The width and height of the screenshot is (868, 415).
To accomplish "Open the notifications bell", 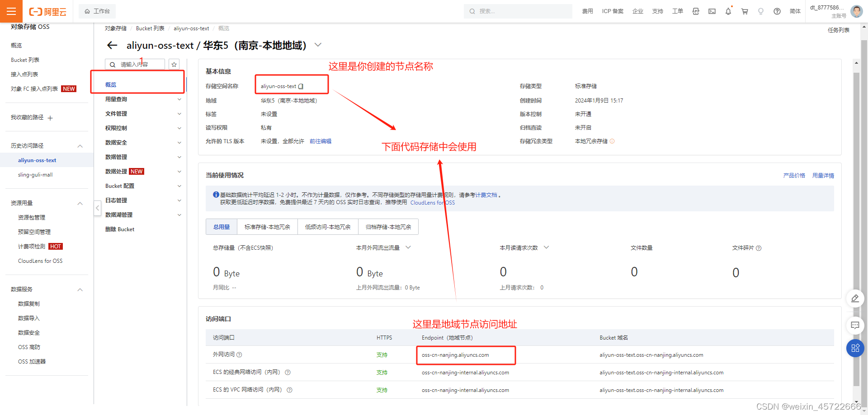I will [728, 11].
